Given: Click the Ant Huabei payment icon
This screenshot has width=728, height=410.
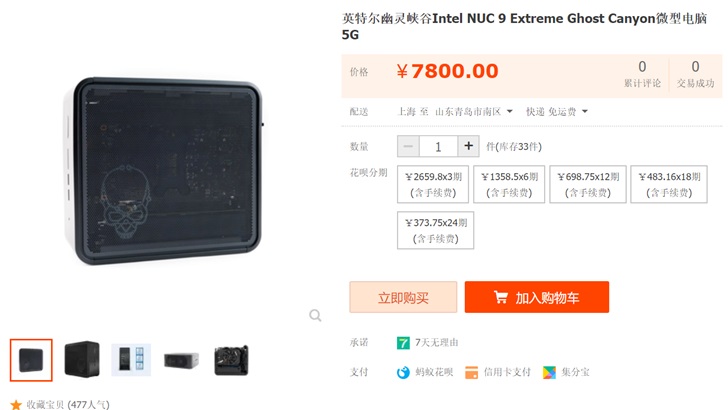Looking at the screenshot, I should (403, 372).
